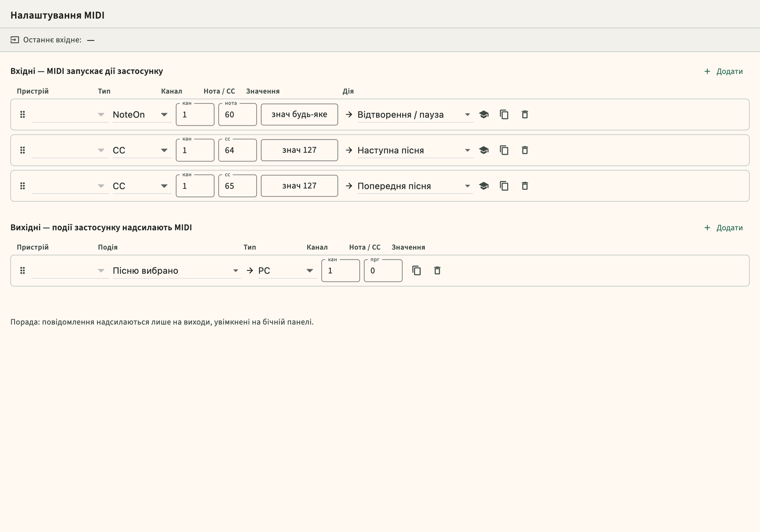Start MIDI learn for Наступна пісня row
The image size is (760, 532).
(484, 150)
